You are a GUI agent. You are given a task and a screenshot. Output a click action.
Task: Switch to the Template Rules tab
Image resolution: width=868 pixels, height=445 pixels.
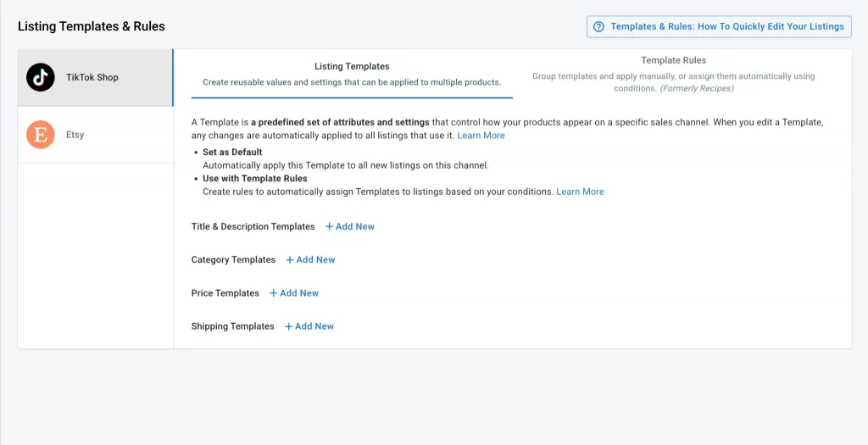673,74
